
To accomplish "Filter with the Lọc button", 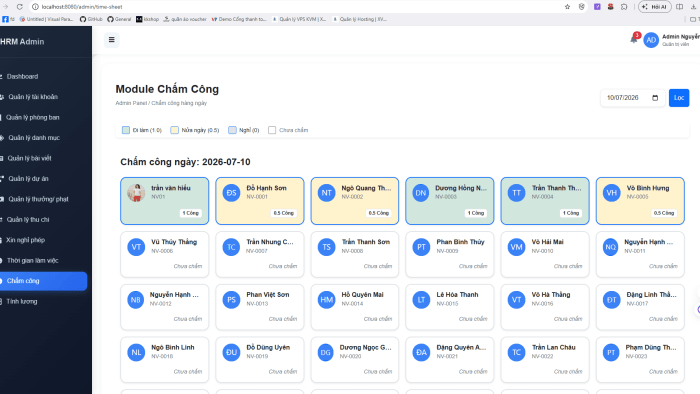I will 679,98.
